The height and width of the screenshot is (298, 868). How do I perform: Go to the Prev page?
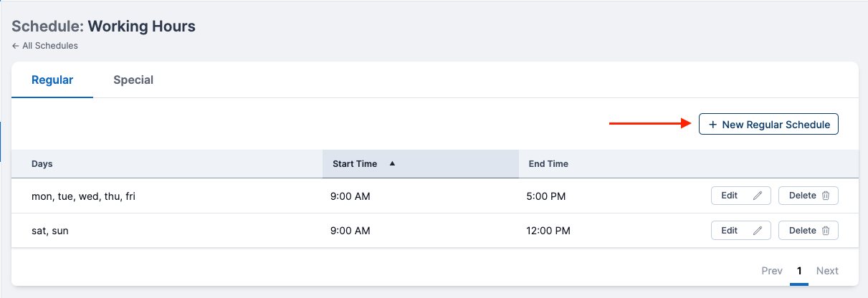click(772, 271)
